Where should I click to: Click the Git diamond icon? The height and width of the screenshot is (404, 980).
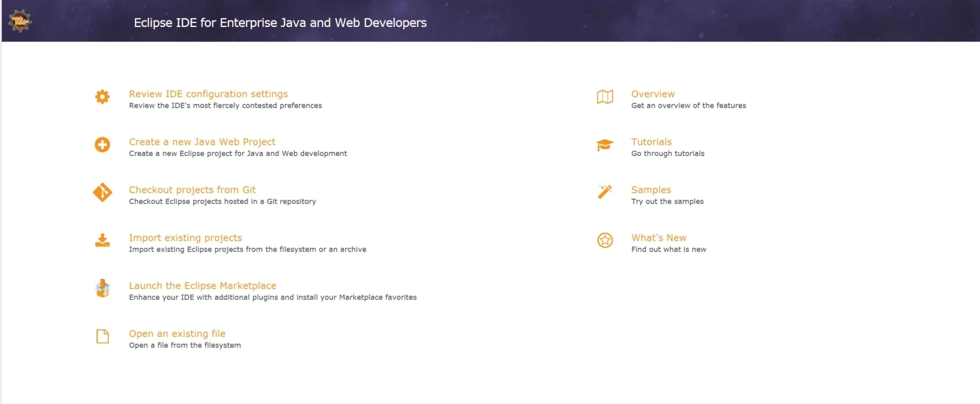pos(103,192)
